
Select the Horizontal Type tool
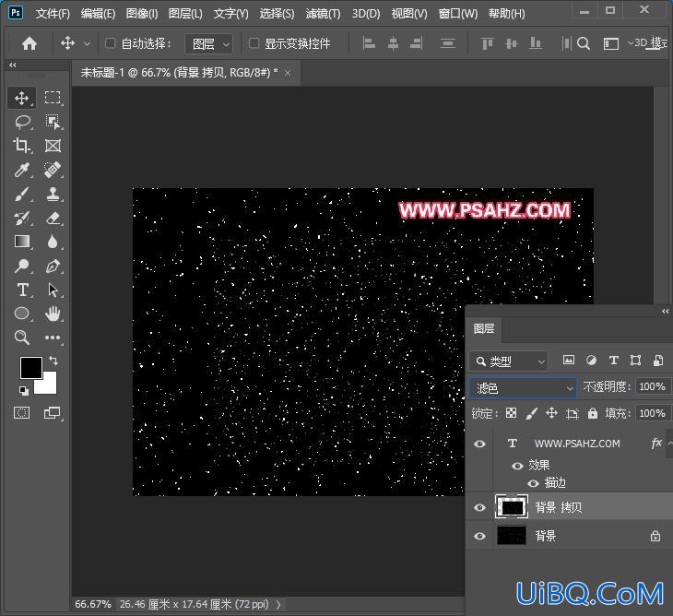(22, 290)
